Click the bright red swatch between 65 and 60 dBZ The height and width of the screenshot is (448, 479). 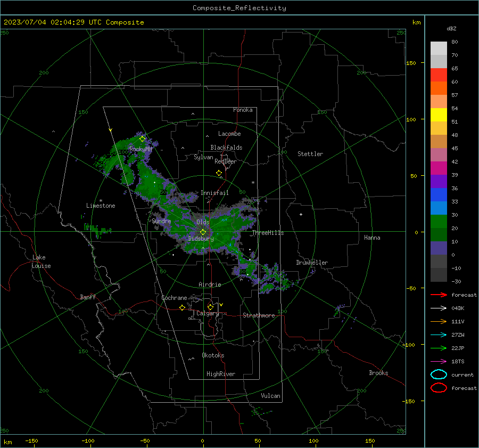[x=439, y=75]
